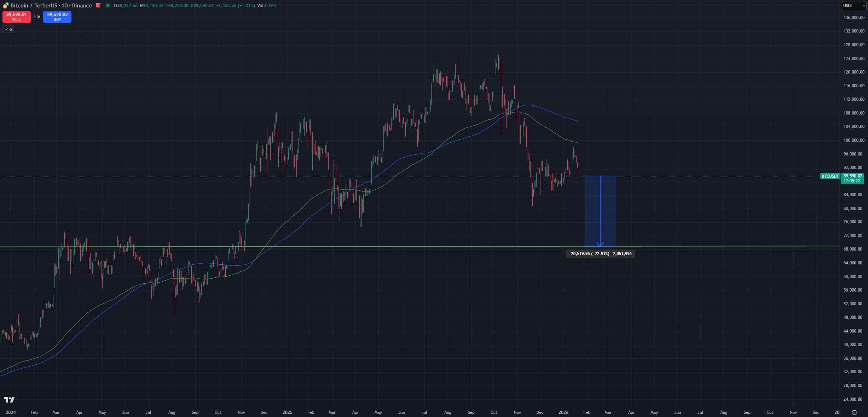Click the Bitcoin symbol logo icon
Viewport: 868px width, 417px height.
click(x=6, y=5)
